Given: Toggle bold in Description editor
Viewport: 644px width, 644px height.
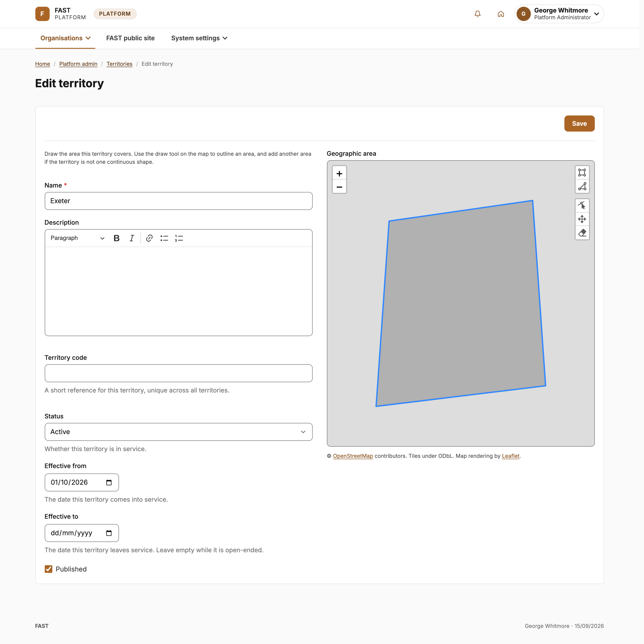Looking at the screenshot, I should click(x=116, y=238).
